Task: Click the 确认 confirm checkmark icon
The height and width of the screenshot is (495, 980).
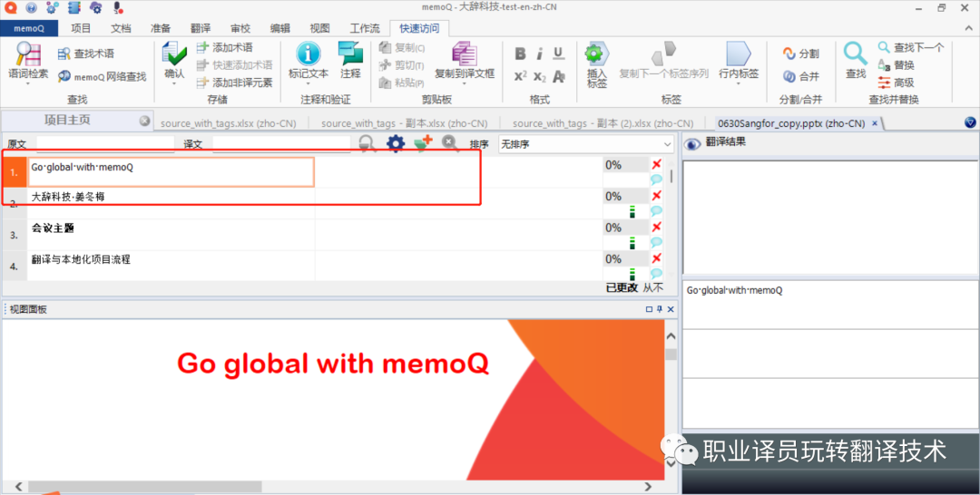Action: click(x=174, y=54)
